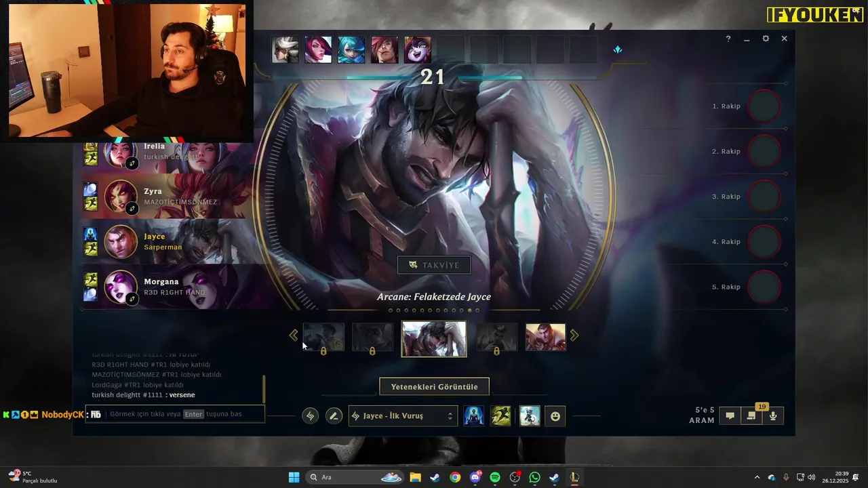Screen dimensions: 868x488
Task: Edit rune page with pencil icon
Action: [x=334, y=416]
